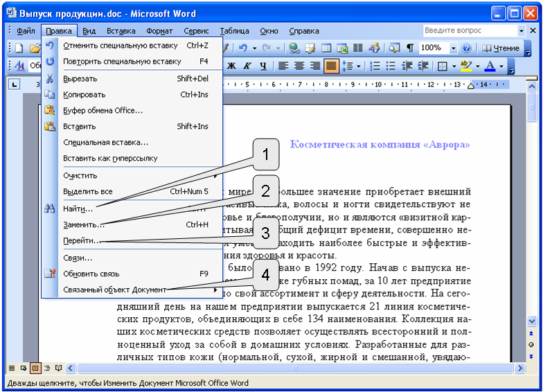Set align right paragraph button

[x=315, y=66]
